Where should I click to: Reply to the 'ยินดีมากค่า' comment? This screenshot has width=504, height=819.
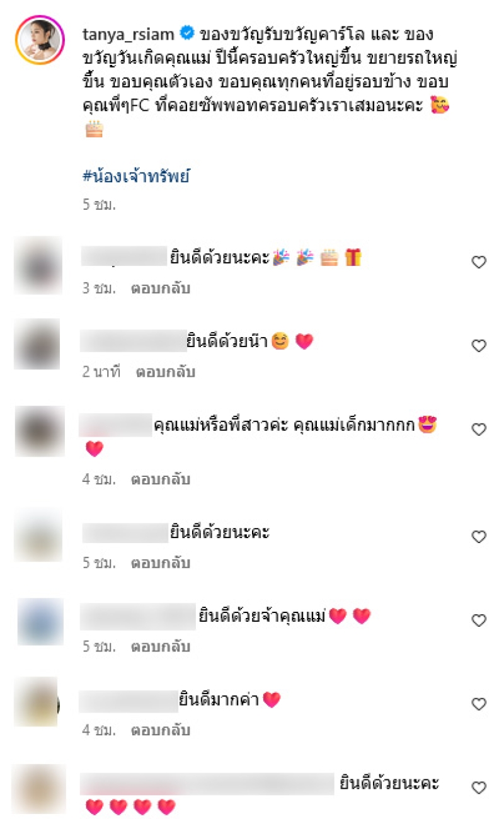point(160,731)
